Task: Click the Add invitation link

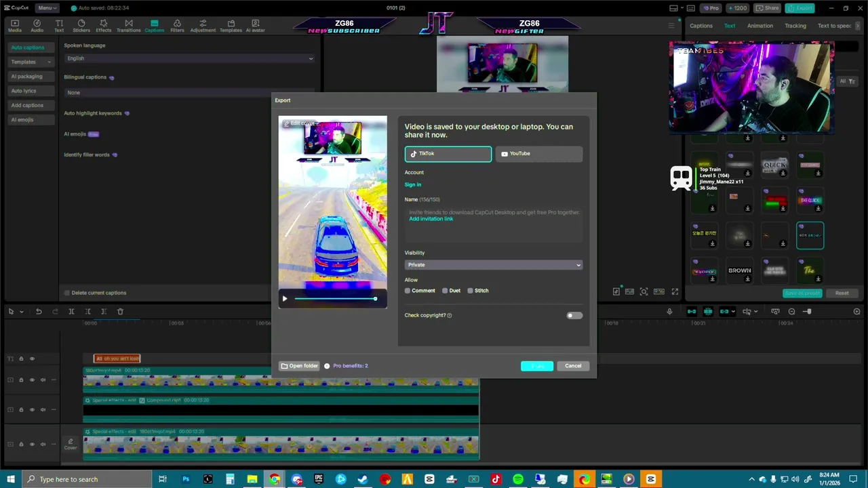Action: (431, 219)
